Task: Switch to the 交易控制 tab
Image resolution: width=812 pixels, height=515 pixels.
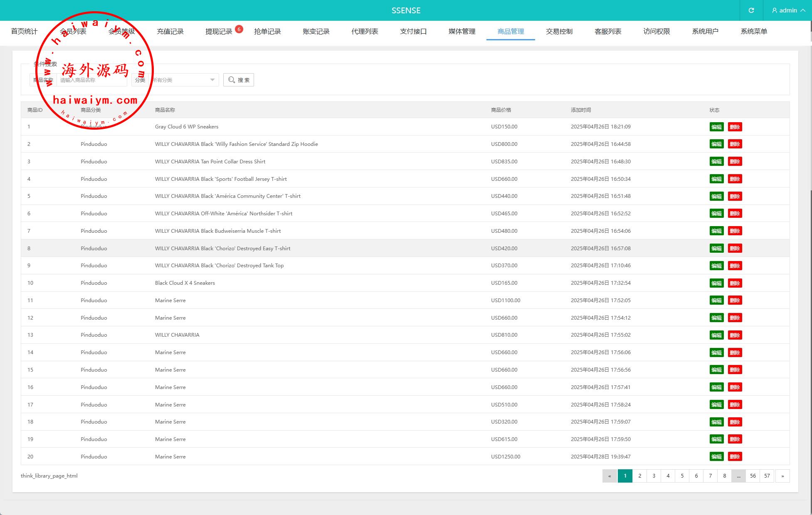Action: [x=559, y=31]
